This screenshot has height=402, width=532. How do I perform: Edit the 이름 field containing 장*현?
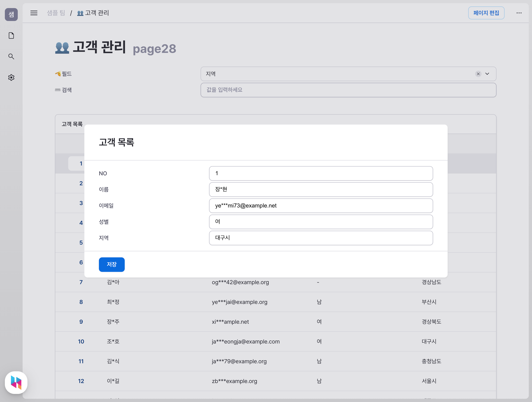coord(321,189)
